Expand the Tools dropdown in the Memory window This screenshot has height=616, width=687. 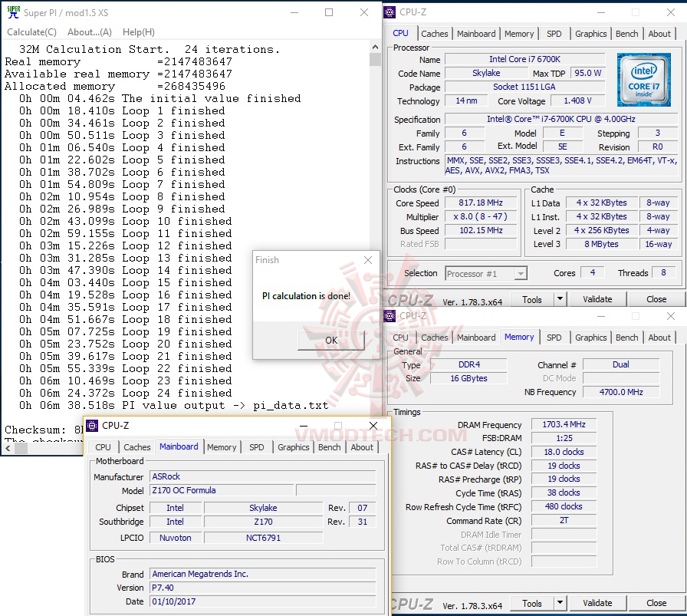pyautogui.click(x=560, y=603)
